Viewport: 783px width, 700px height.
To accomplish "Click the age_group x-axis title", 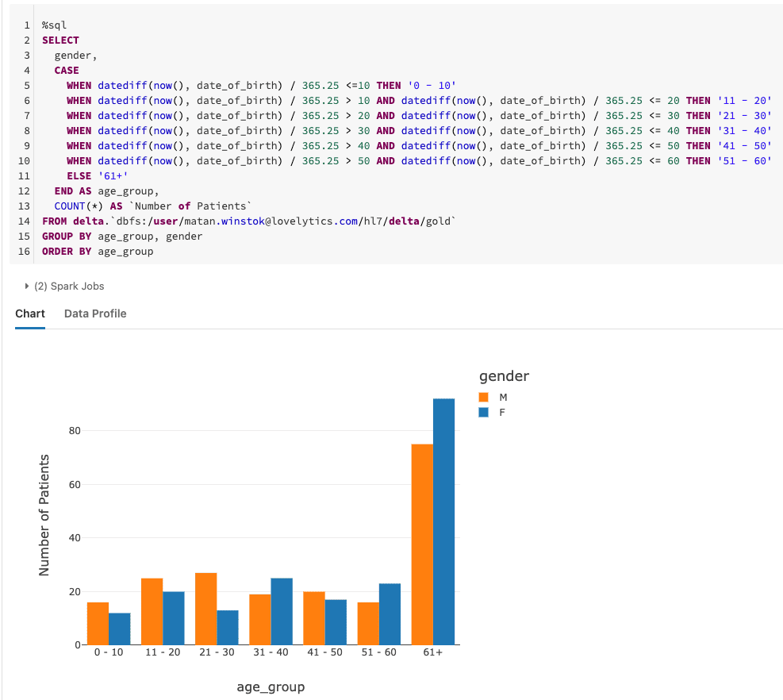I will point(271,687).
